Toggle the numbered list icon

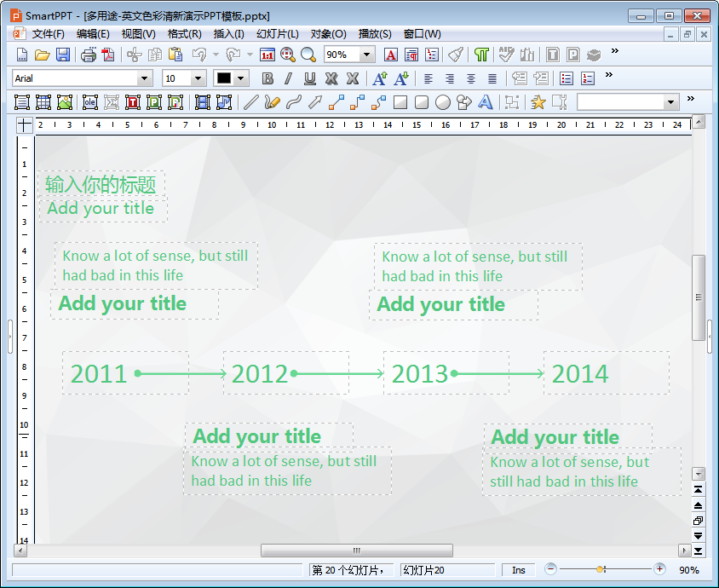point(588,78)
